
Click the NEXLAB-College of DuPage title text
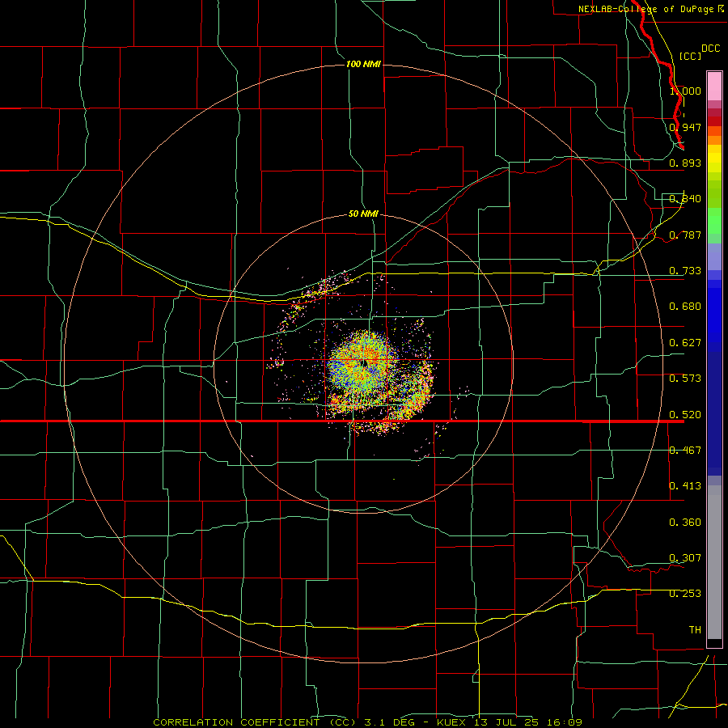[651, 9]
